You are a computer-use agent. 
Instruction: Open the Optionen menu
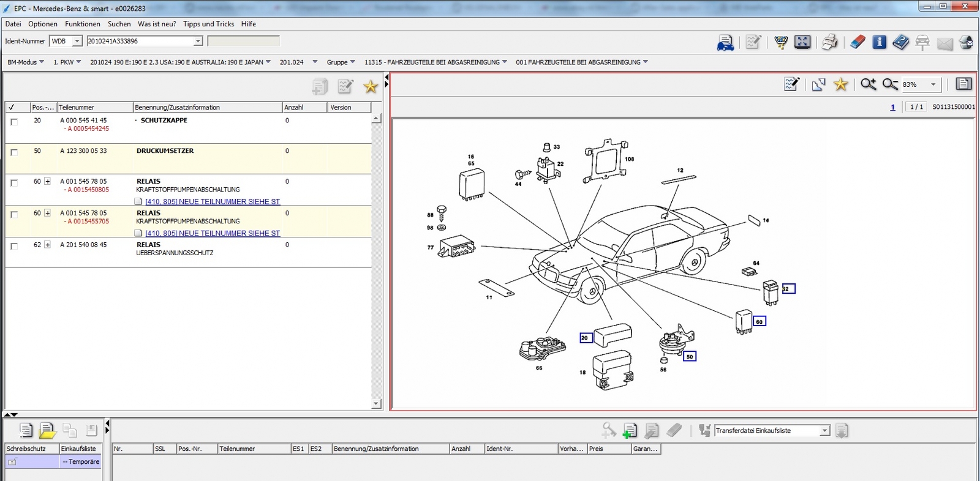[43, 24]
